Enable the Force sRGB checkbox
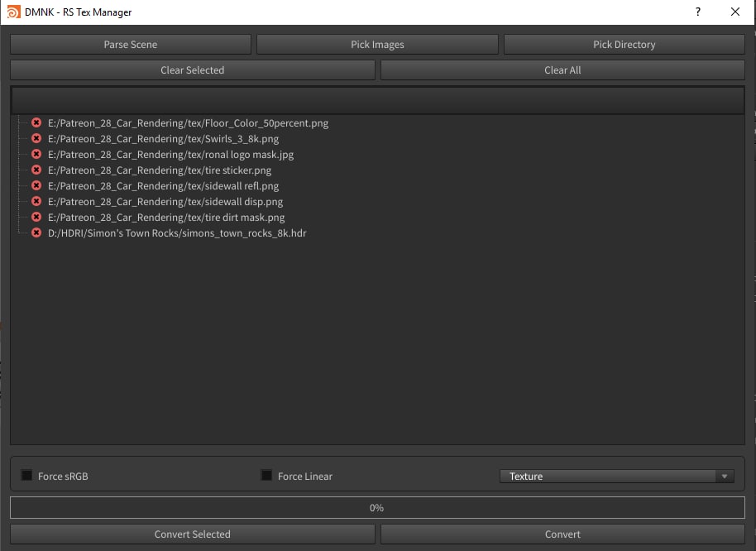Image resolution: width=756 pixels, height=551 pixels. pos(26,476)
